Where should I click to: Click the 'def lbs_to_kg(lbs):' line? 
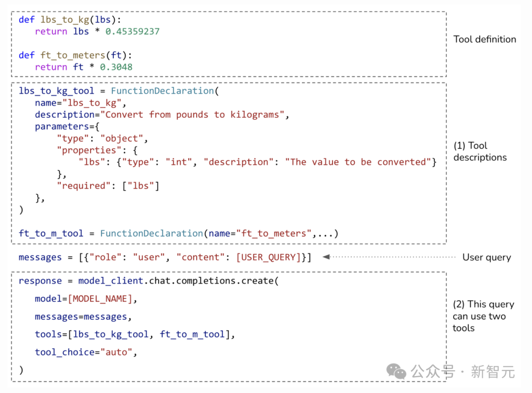click(69, 20)
